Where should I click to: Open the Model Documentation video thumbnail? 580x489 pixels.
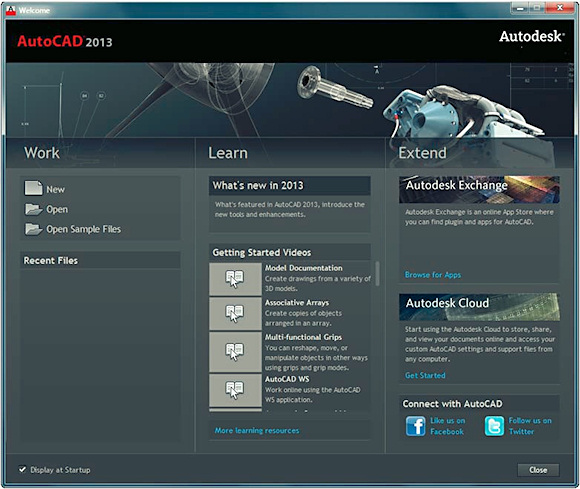235,279
